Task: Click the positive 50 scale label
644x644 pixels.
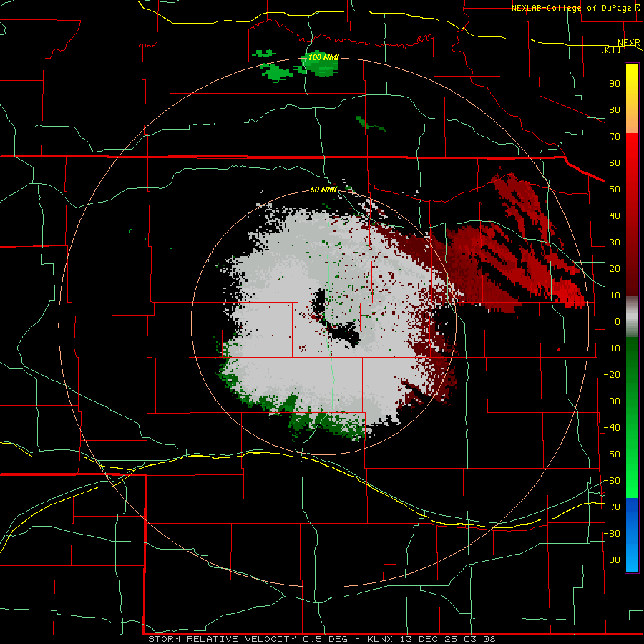Action: click(x=615, y=190)
